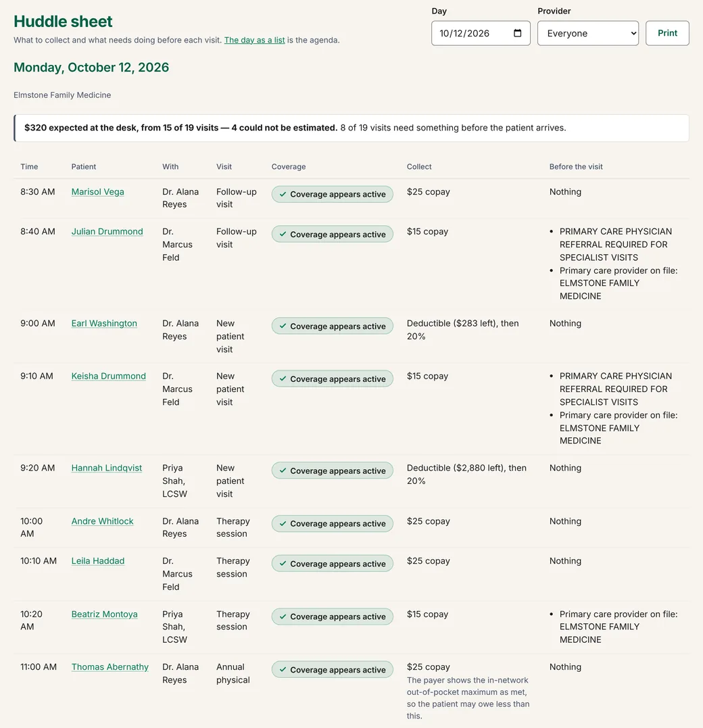
Task: Open patient Earl Washington
Action: (x=104, y=323)
